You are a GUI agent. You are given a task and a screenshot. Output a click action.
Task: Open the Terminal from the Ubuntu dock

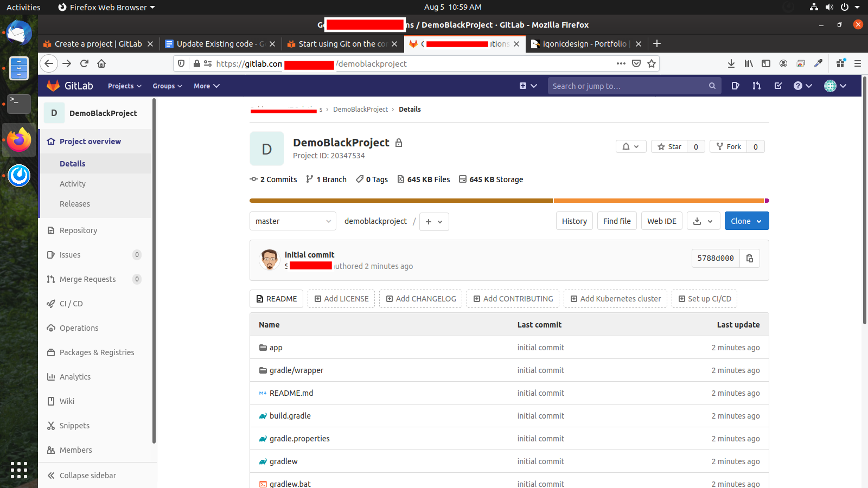coord(19,103)
